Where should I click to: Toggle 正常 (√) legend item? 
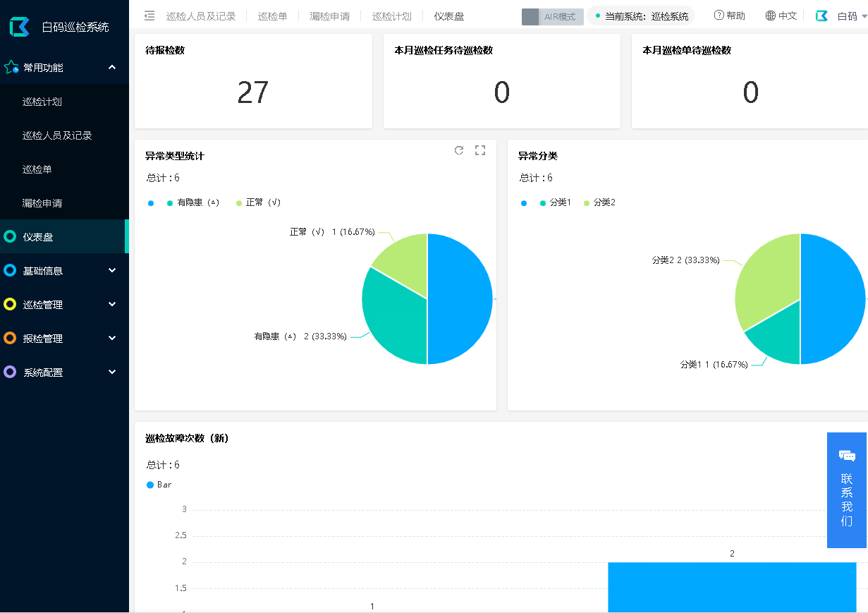(259, 202)
